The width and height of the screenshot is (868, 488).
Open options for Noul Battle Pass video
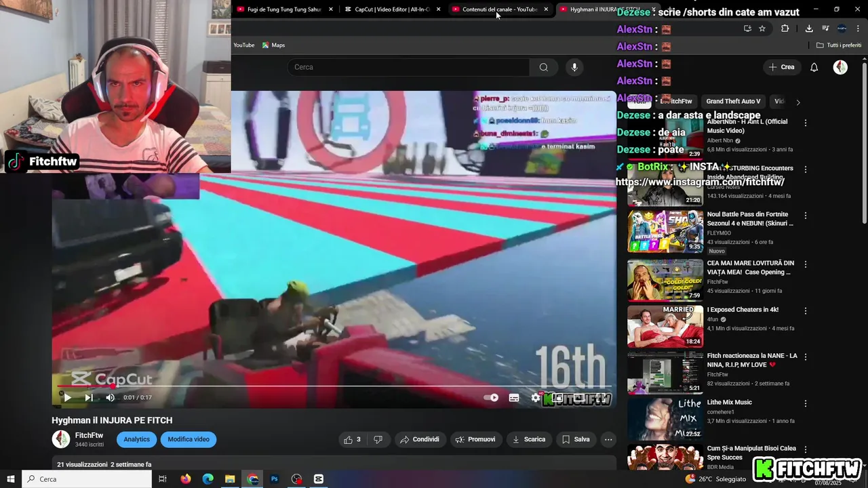pyautogui.click(x=806, y=216)
